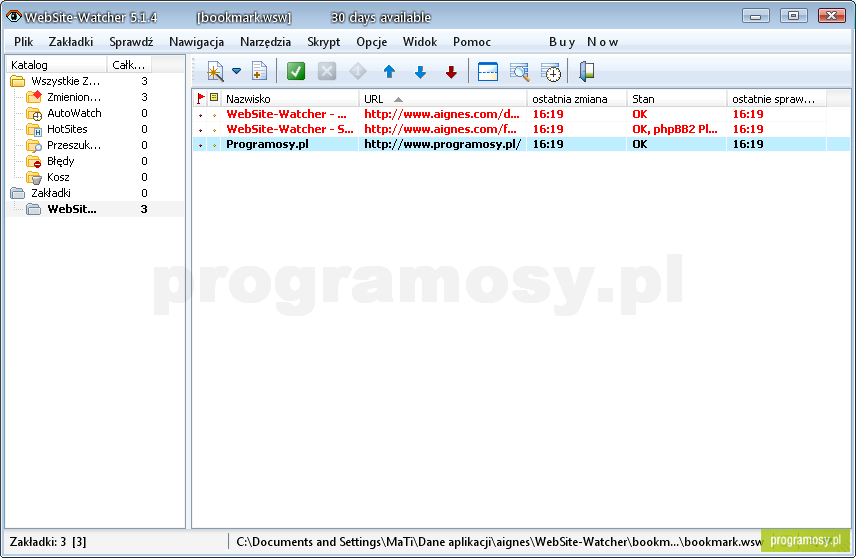Click the Zakładki: 3 [3] status text

48,542
